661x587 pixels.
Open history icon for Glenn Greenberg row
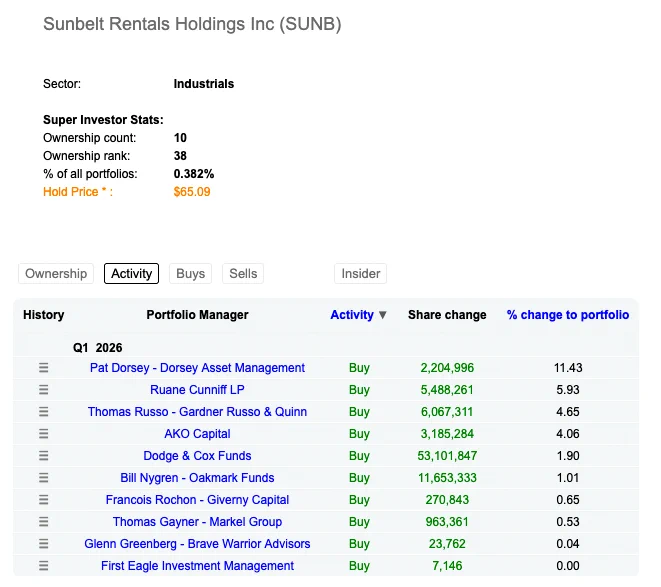click(x=43, y=544)
